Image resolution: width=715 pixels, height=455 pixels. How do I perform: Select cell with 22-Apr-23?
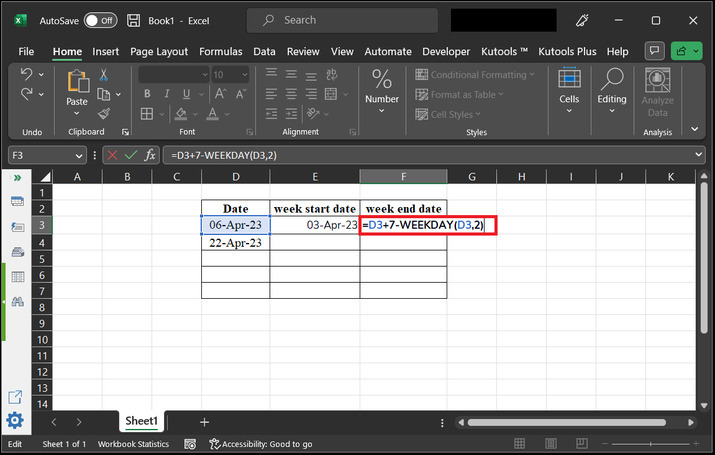(x=235, y=243)
